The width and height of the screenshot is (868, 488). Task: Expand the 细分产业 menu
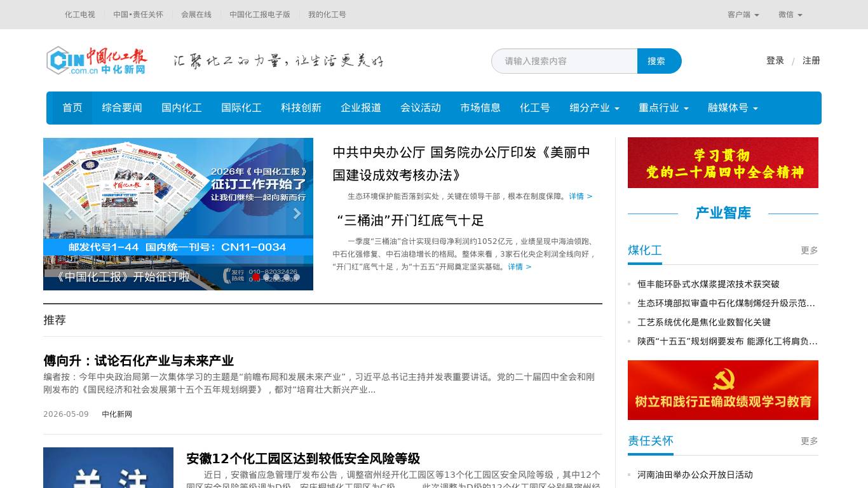[x=594, y=108]
